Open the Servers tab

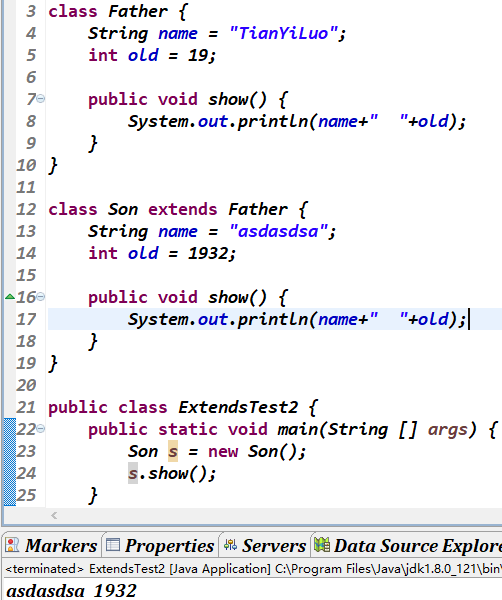(x=265, y=545)
